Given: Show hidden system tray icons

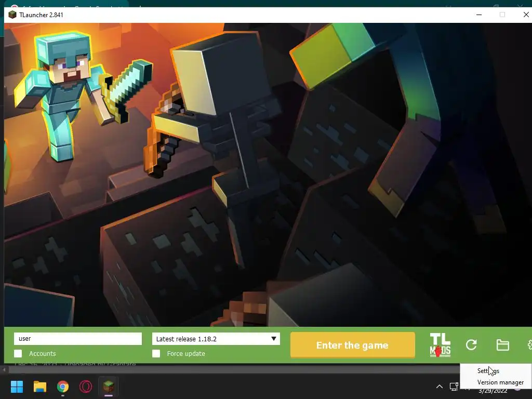Looking at the screenshot, I should 440,387.
